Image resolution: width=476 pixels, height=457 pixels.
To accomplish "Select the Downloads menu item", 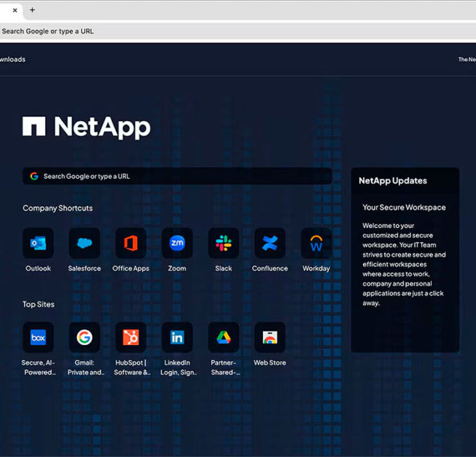I will pyautogui.click(x=12, y=59).
